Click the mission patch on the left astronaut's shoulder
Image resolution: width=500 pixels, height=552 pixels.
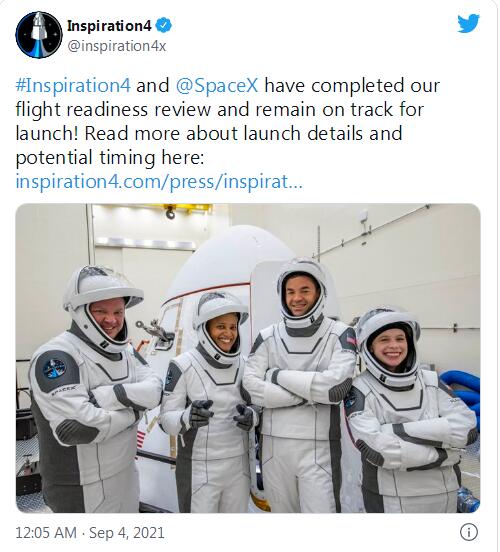55,369
